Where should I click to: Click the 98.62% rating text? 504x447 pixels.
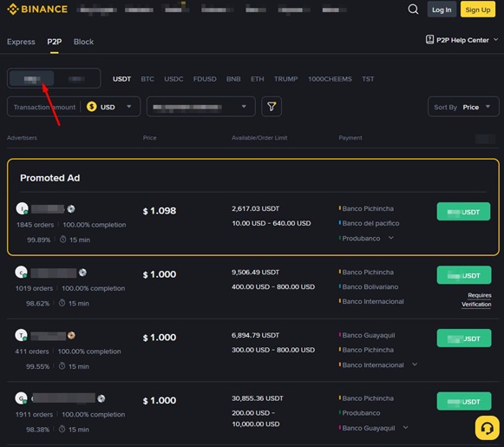[x=37, y=303]
